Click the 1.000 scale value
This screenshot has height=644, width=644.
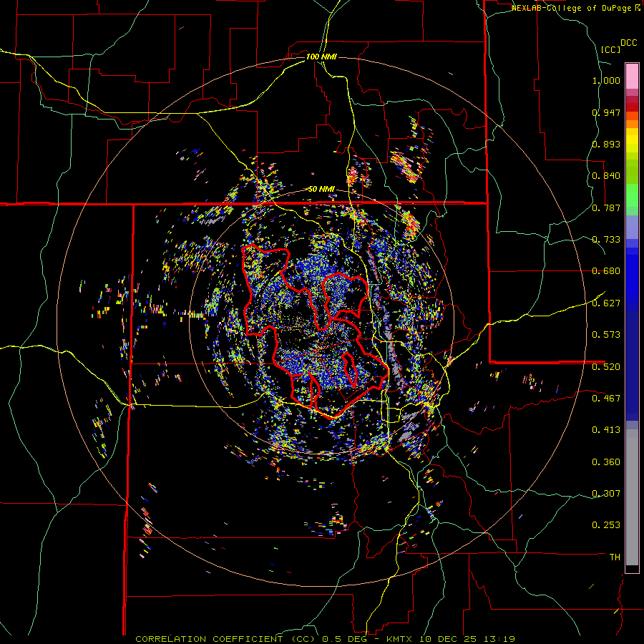pyautogui.click(x=606, y=80)
